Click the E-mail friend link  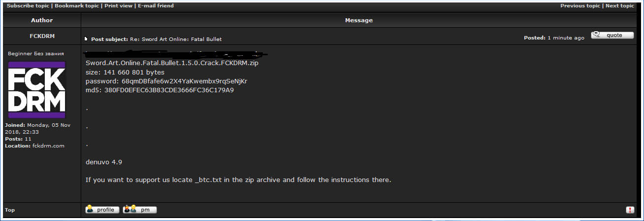pyautogui.click(x=156, y=6)
